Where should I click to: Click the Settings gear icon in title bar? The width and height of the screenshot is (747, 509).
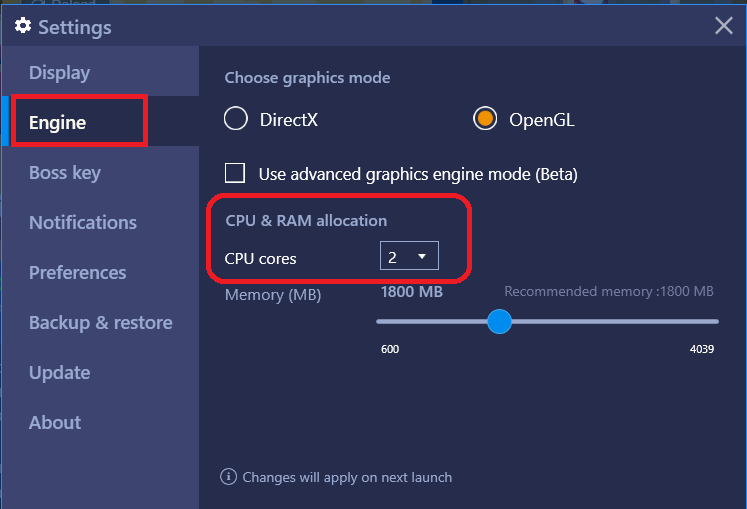(x=22, y=26)
